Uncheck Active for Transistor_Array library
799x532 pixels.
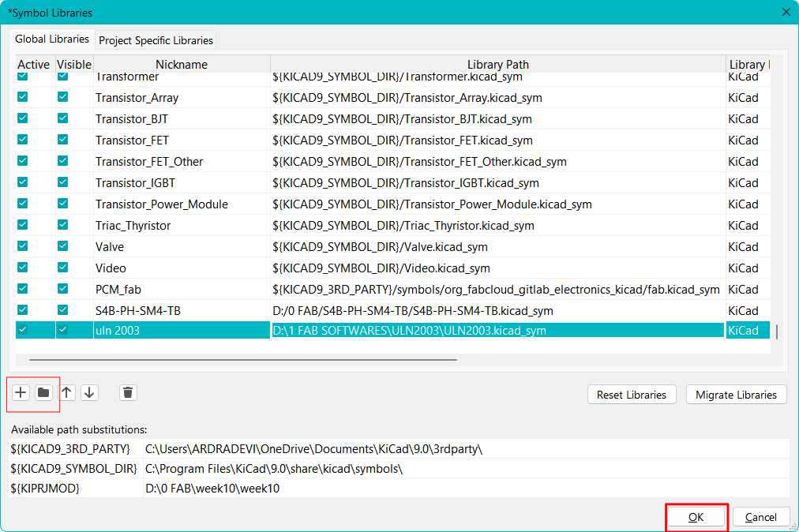[22, 97]
